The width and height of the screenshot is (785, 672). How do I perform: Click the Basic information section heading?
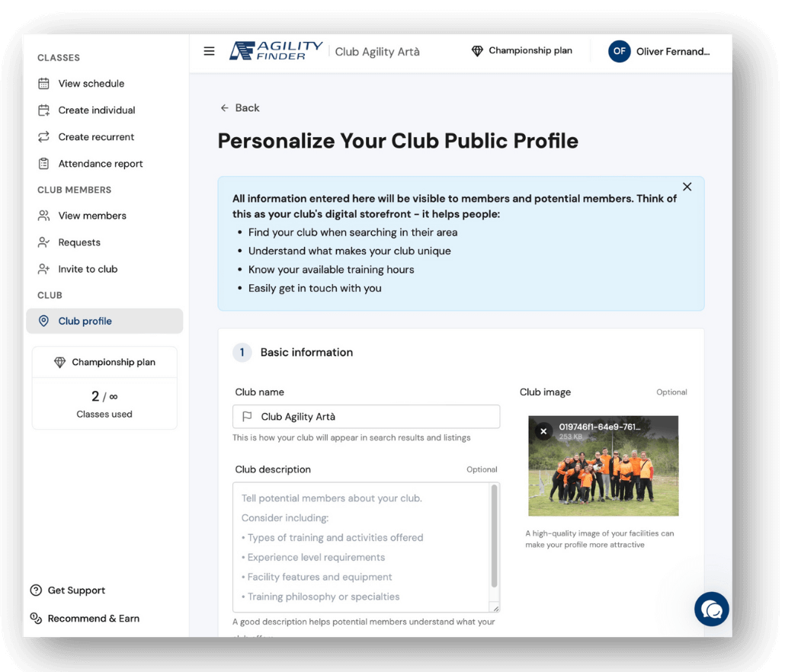point(306,352)
